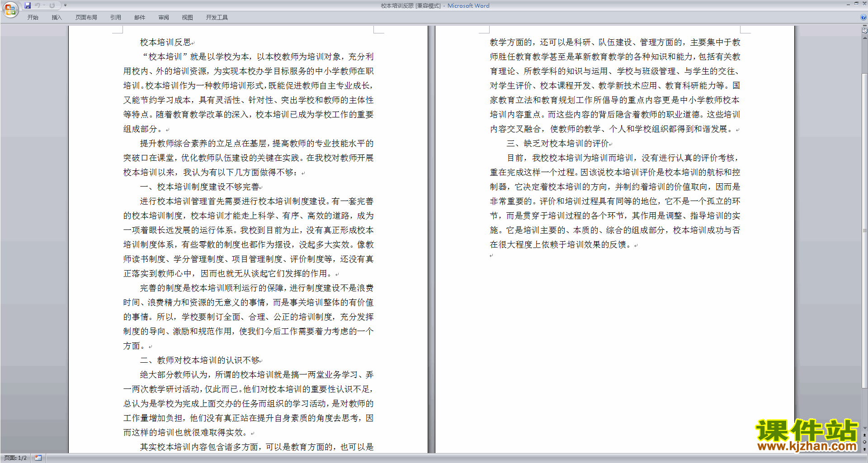868x463 pixels.
Task: Go to previous page browse arrow
Action: pyautogui.click(x=864, y=435)
